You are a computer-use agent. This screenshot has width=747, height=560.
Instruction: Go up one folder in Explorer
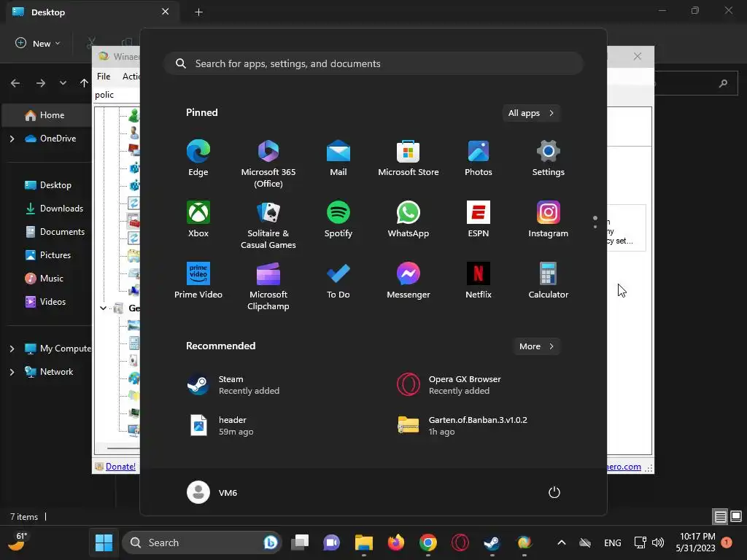click(x=85, y=83)
